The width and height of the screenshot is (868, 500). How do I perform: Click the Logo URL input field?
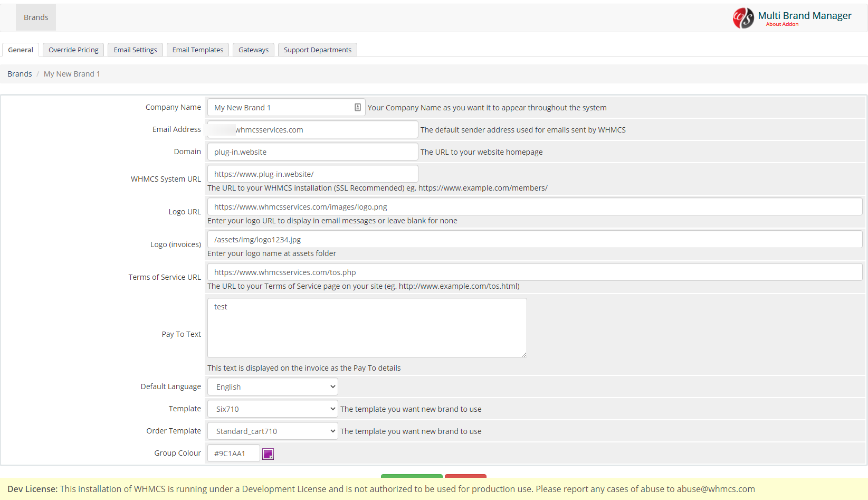535,206
